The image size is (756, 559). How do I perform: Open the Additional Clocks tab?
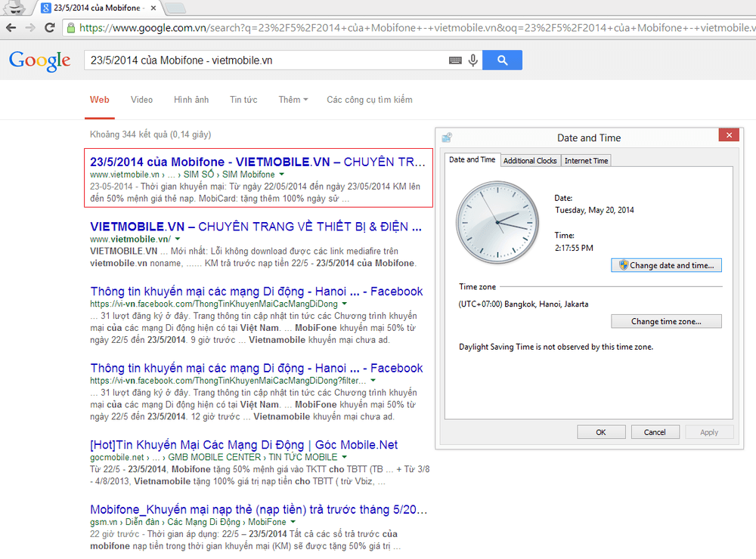coord(530,161)
